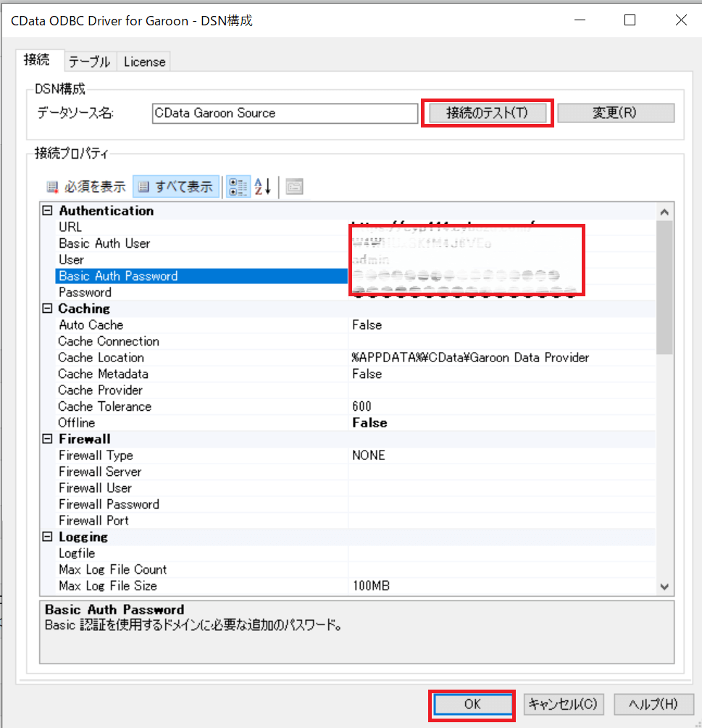Screen dimensions: 702x728
Task: Confirm the dialog with OK
Action: [x=472, y=704]
